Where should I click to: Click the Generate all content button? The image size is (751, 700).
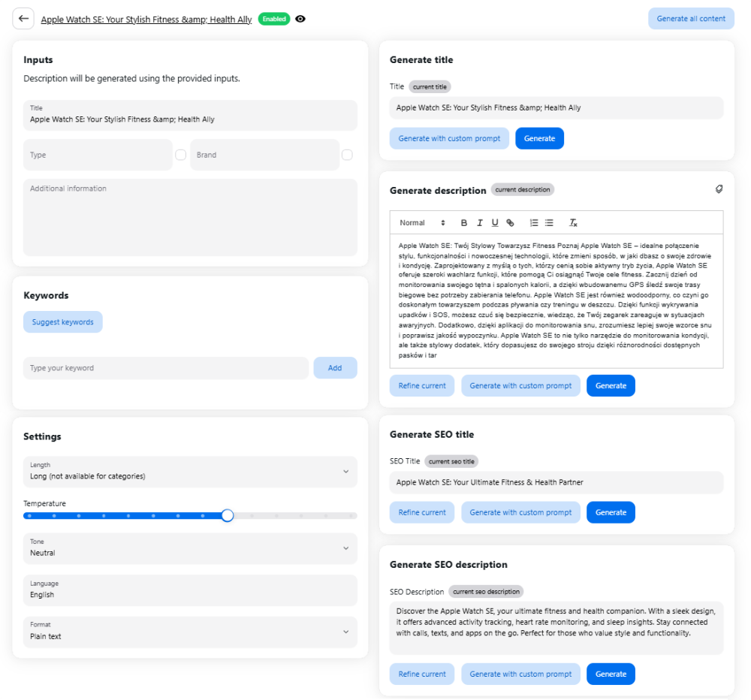click(691, 19)
